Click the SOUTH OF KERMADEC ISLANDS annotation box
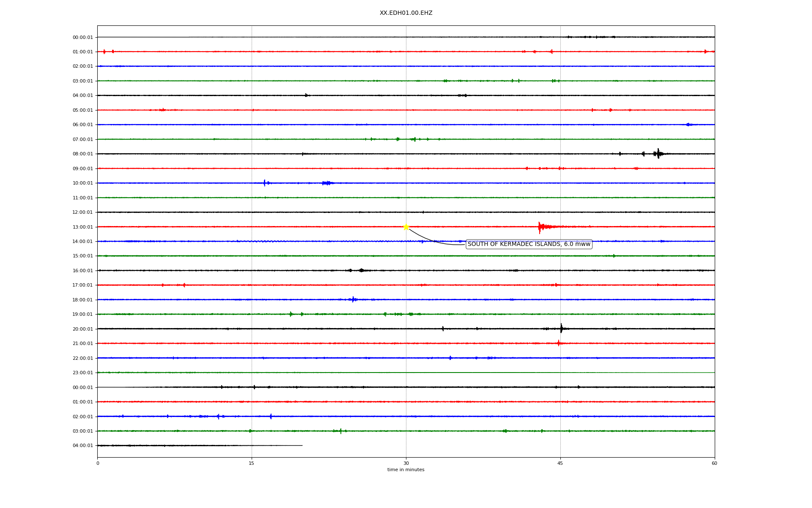Image resolution: width=812 pixels, height=508 pixels. pyautogui.click(x=529, y=244)
